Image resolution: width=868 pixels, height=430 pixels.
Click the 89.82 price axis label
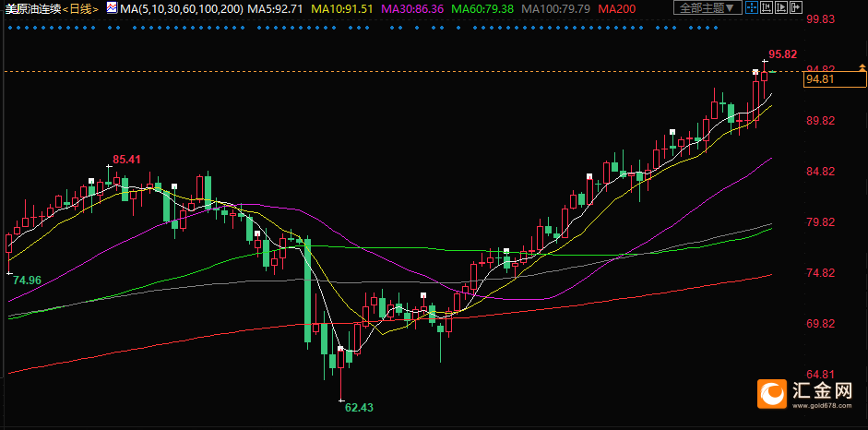[x=820, y=121]
